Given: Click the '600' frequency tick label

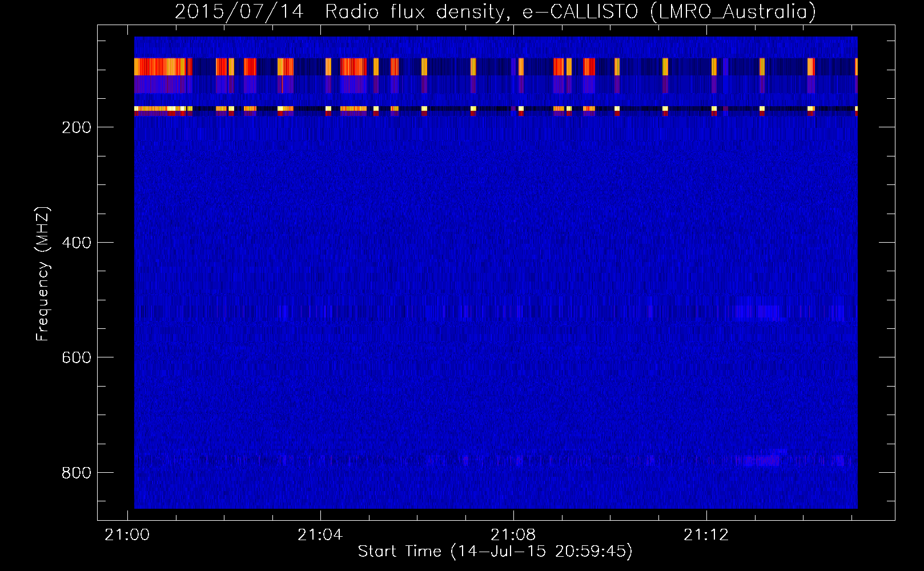Looking at the screenshot, I should pos(75,357).
